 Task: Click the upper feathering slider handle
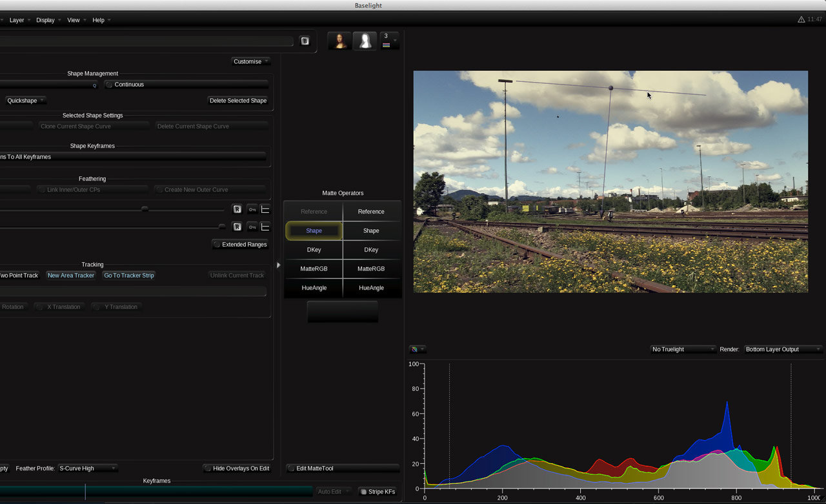[x=145, y=209]
